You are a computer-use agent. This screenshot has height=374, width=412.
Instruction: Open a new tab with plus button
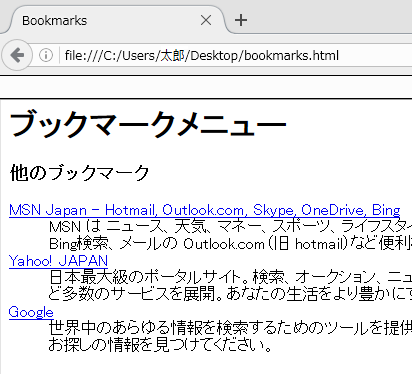click(241, 21)
